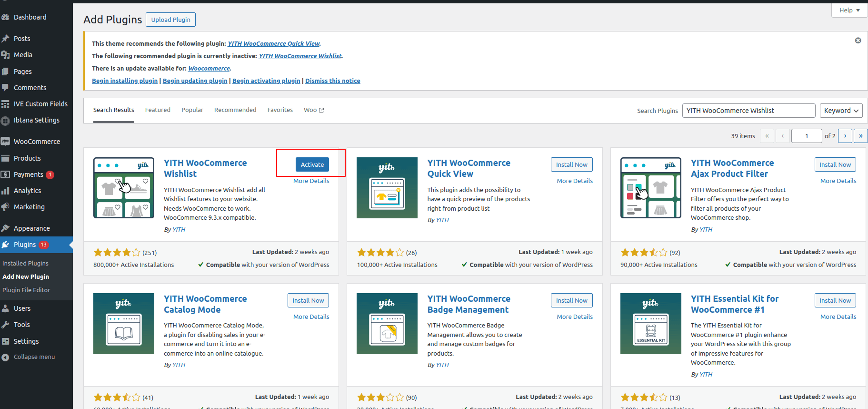Click the Media library icon
Image resolution: width=868 pixels, height=409 pixels.
click(5, 55)
